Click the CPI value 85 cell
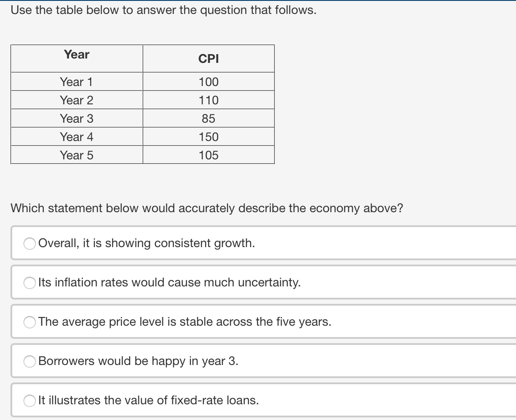Screen dimensions: 516x420 209,118
